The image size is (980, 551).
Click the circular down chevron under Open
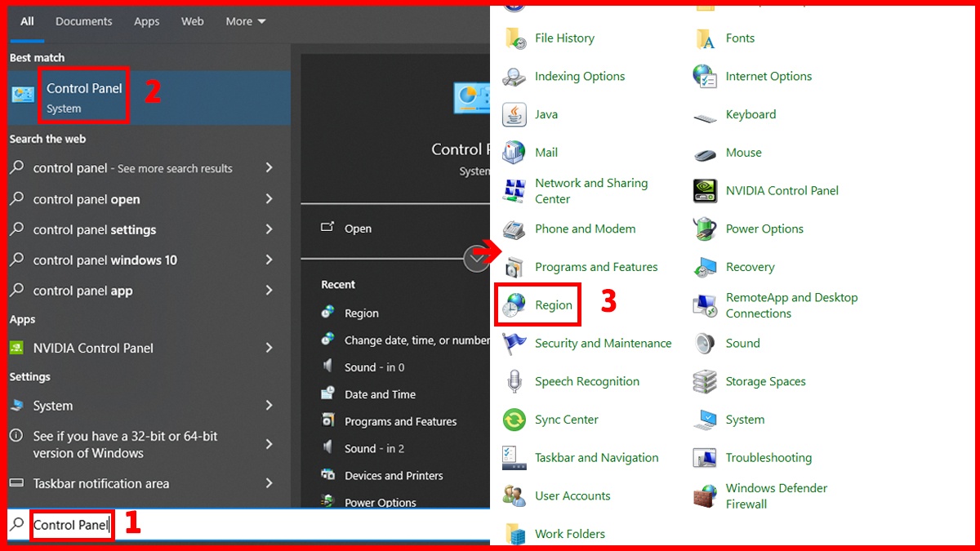point(475,259)
